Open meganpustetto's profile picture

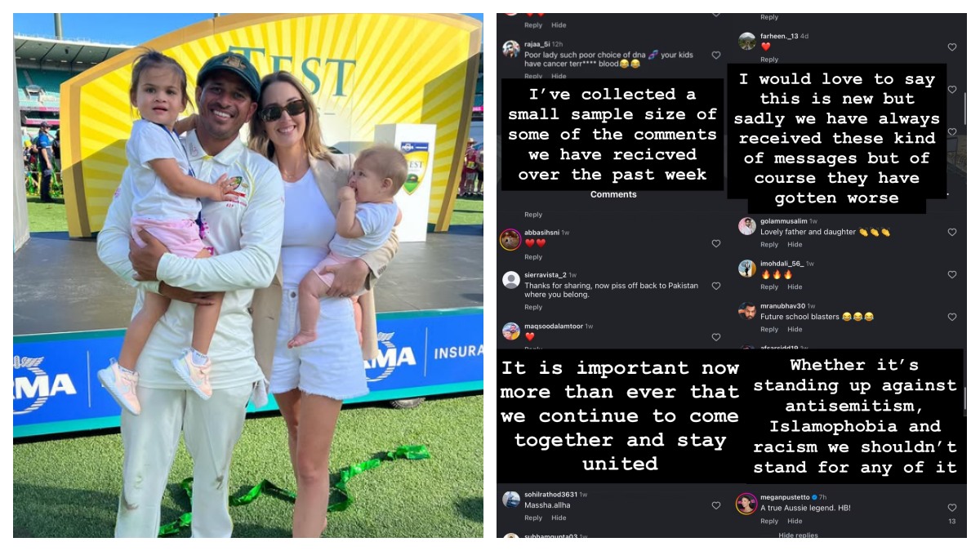[746, 503]
